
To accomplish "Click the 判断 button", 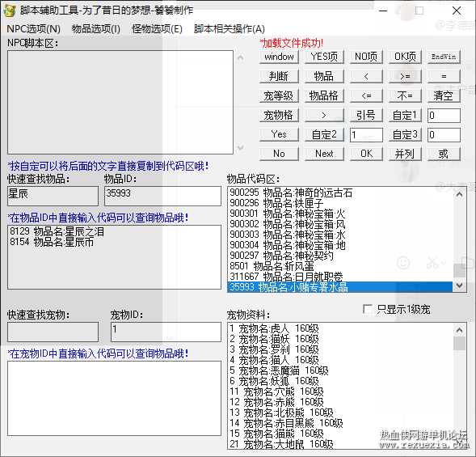I will [x=279, y=76].
